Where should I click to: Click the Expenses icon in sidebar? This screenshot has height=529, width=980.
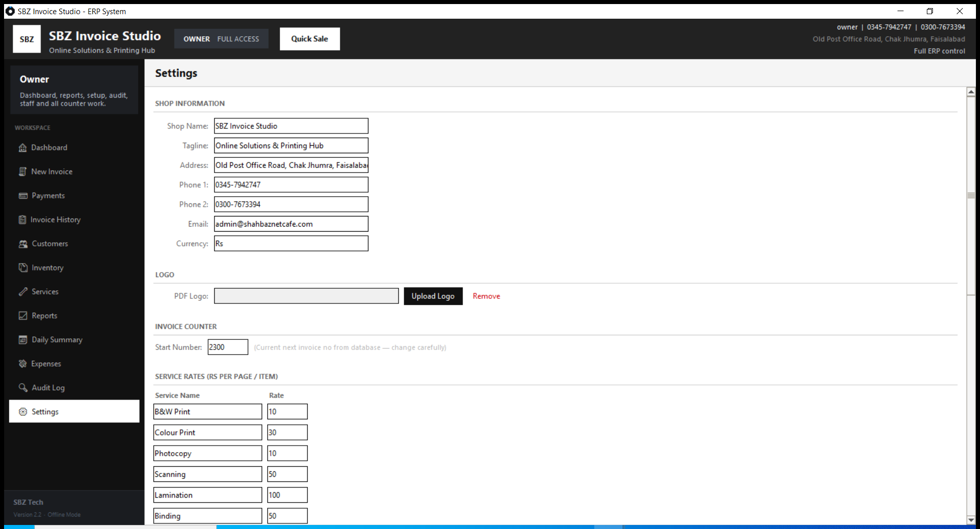click(23, 364)
